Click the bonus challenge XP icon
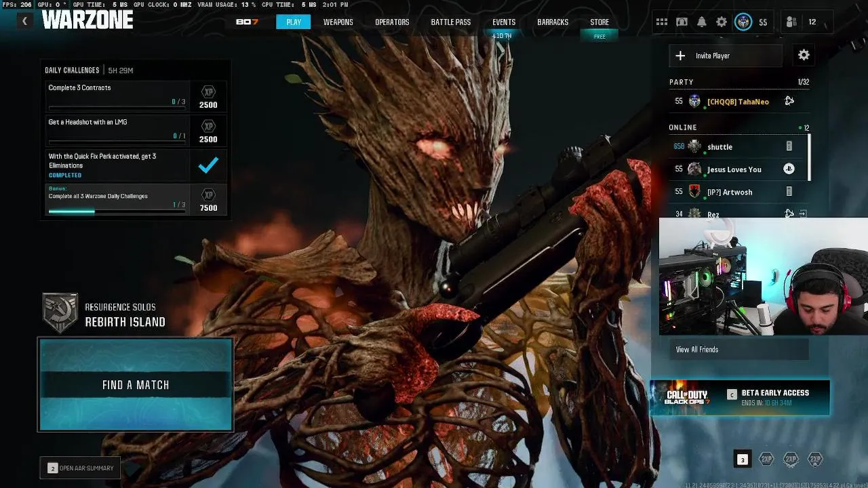Image resolution: width=868 pixels, height=488 pixels. (x=208, y=195)
